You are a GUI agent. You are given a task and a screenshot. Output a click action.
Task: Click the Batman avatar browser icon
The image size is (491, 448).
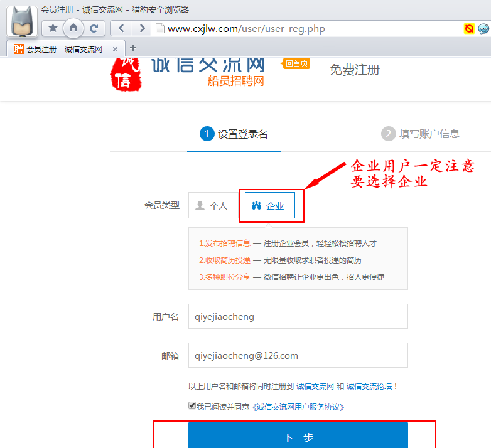pyautogui.click(x=22, y=21)
